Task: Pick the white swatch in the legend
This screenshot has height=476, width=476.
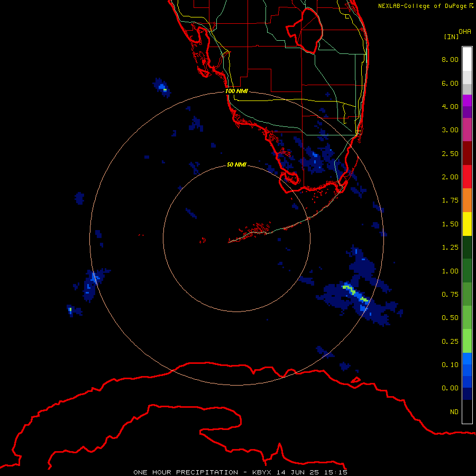Action: (467, 59)
